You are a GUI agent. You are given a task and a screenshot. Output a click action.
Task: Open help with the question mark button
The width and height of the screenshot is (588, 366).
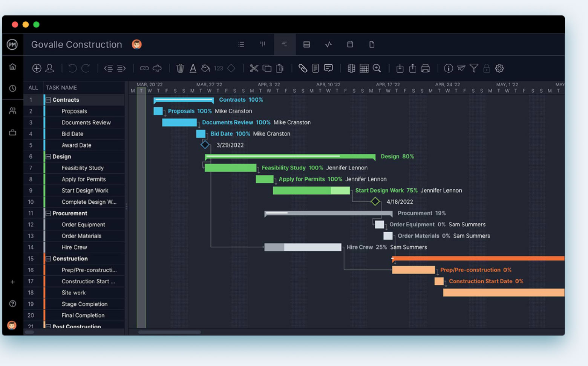[x=12, y=303]
